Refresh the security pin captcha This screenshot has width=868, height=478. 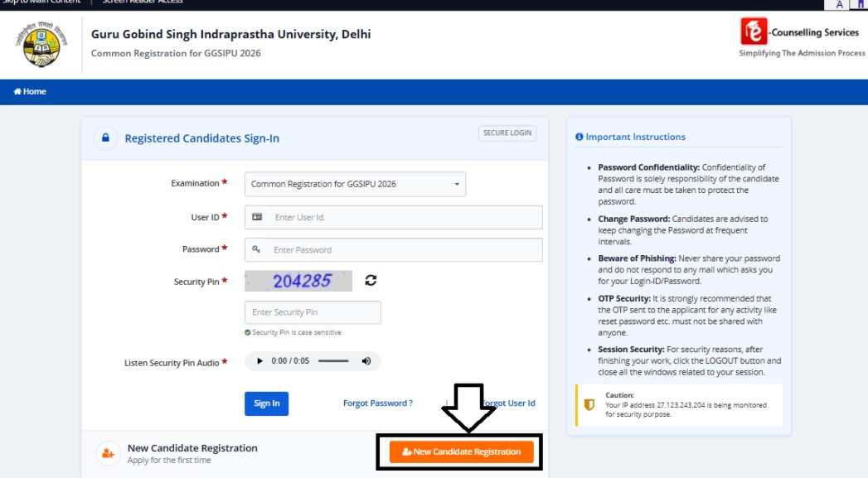coord(371,281)
